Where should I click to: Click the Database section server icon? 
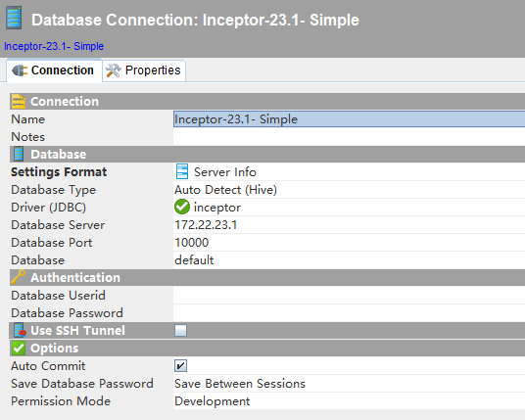coord(19,155)
